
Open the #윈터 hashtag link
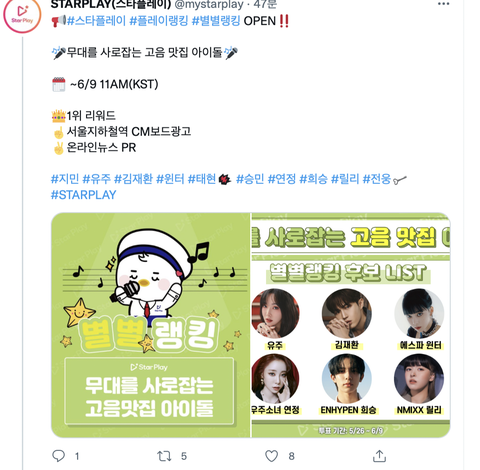(170, 179)
